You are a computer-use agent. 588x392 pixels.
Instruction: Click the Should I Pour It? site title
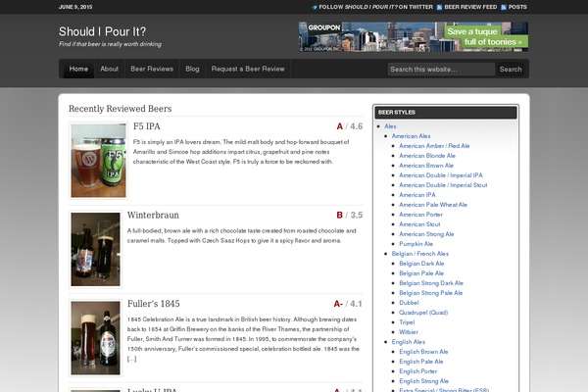coord(102,31)
